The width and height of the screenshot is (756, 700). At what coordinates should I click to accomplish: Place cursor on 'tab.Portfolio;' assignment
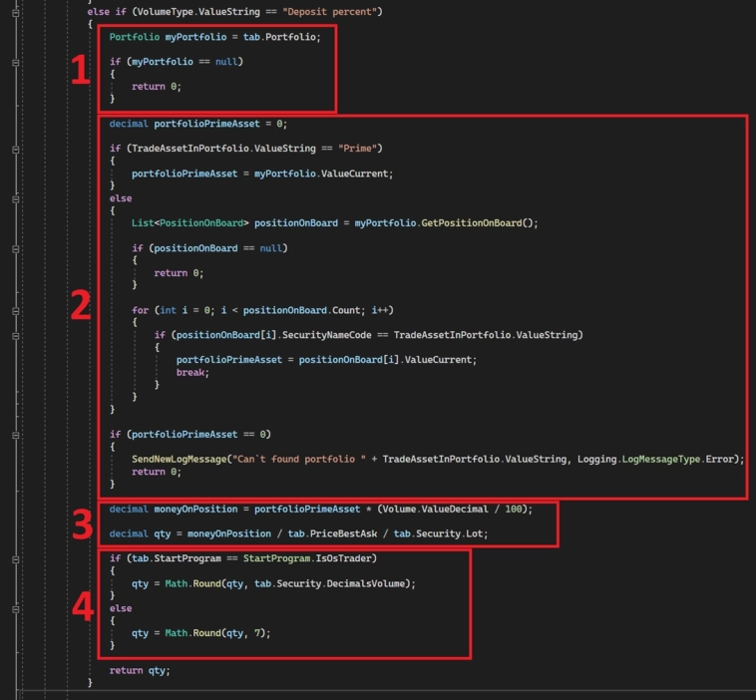[x=281, y=37]
